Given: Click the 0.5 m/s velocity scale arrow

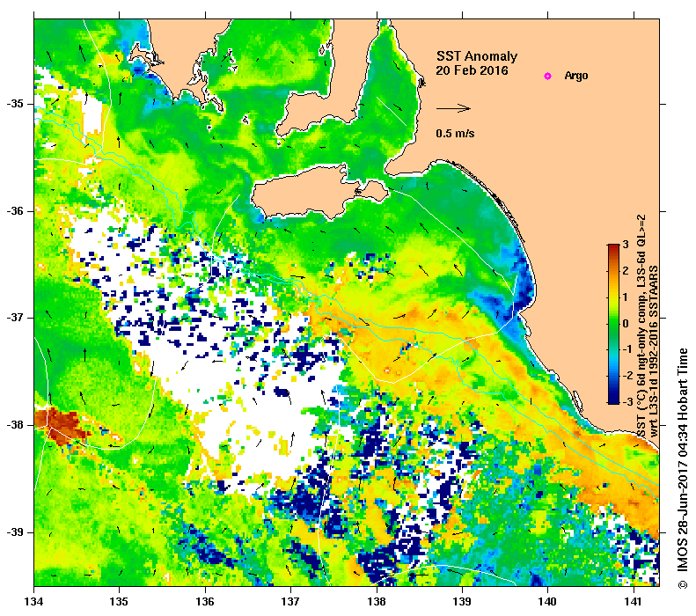Looking at the screenshot, I should (x=454, y=109).
